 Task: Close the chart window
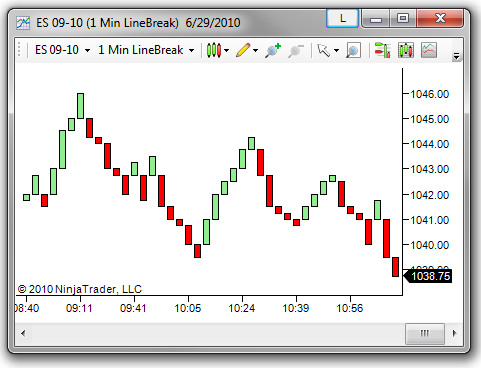tap(440, 18)
